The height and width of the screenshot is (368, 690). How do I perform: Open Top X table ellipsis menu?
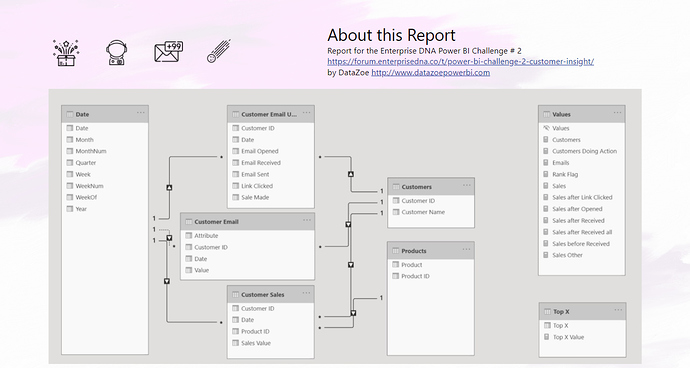coord(618,310)
